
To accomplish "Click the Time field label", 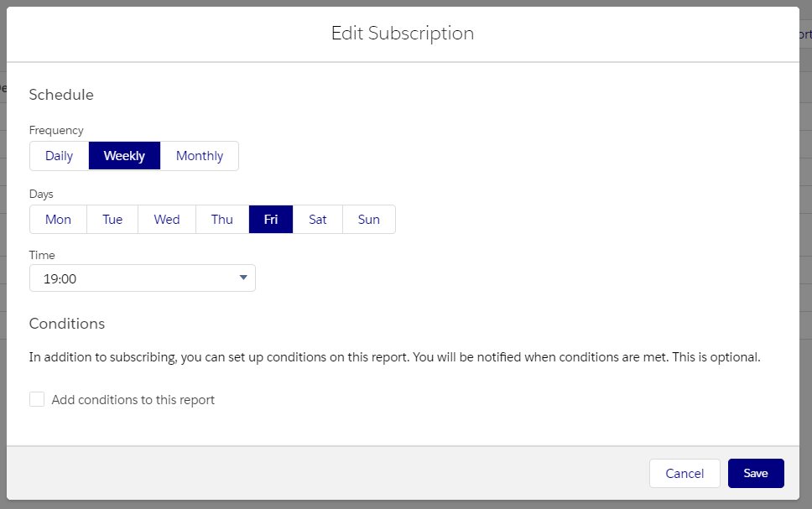I will (x=42, y=255).
